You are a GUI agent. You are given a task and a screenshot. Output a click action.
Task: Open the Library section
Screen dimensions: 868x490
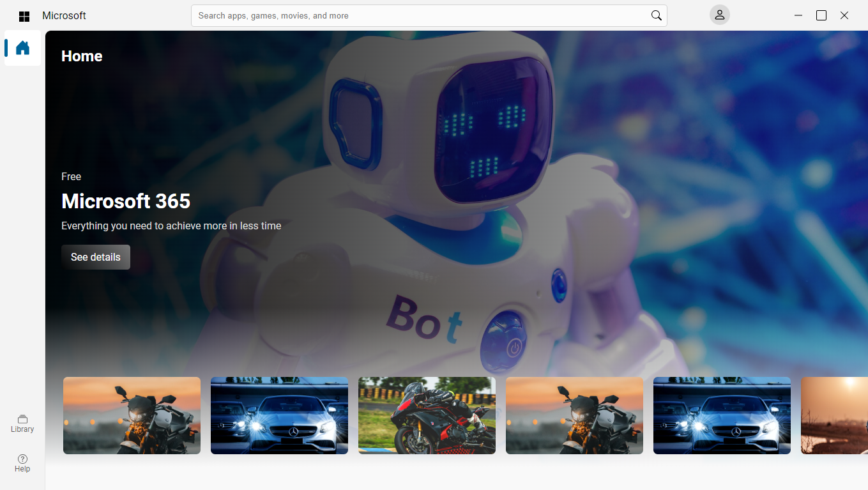click(x=22, y=424)
